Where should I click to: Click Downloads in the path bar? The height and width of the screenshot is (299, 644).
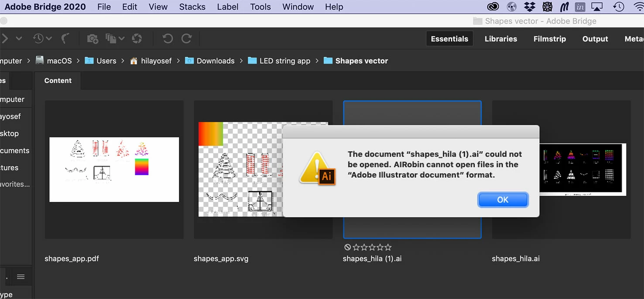pyautogui.click(x=210, y=61)
